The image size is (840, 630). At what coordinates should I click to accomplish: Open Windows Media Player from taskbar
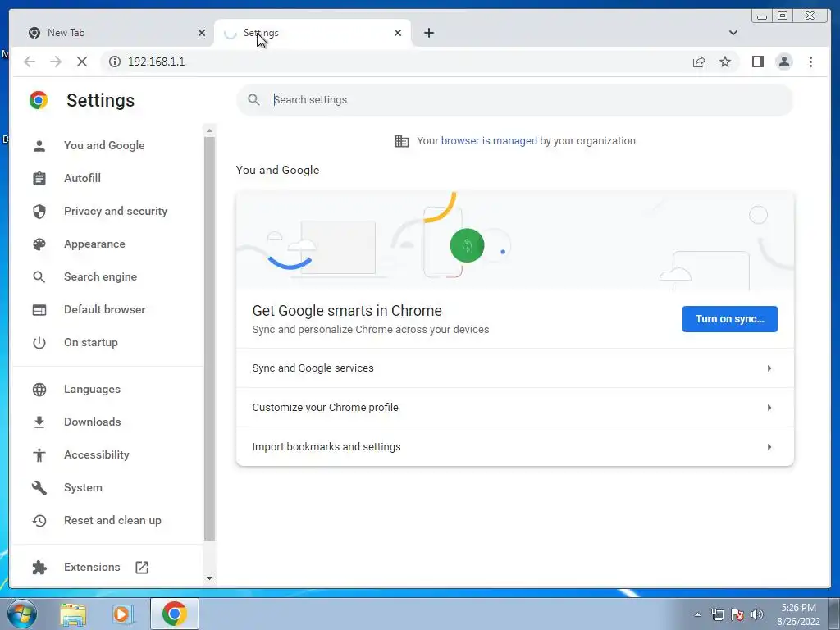[x=122, y=614]
